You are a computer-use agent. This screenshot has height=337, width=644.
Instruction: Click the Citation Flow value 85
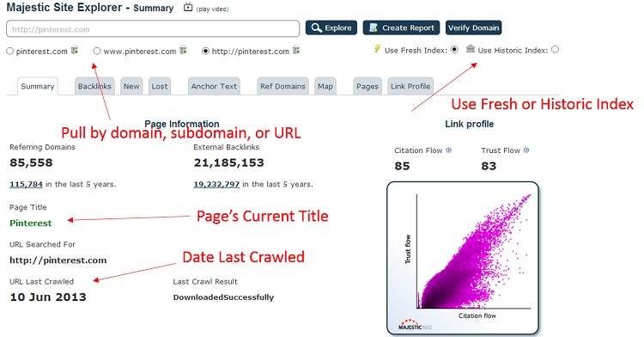[402, 166]
